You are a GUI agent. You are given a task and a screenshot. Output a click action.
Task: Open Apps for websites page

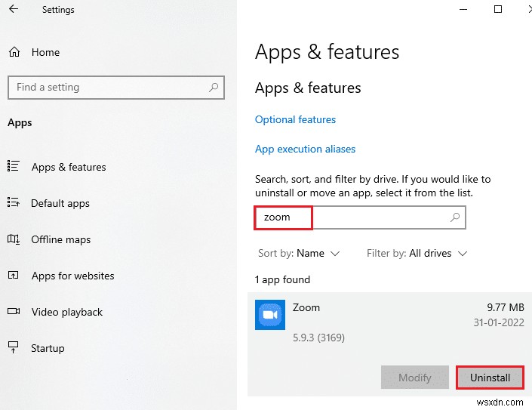72,276
